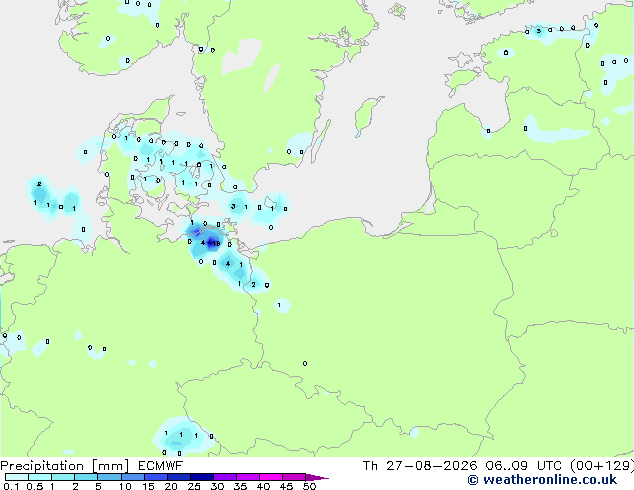634x490 pixels.
Task: Click the legend's over-50 arrow tip
Action: tap(317, 477)
